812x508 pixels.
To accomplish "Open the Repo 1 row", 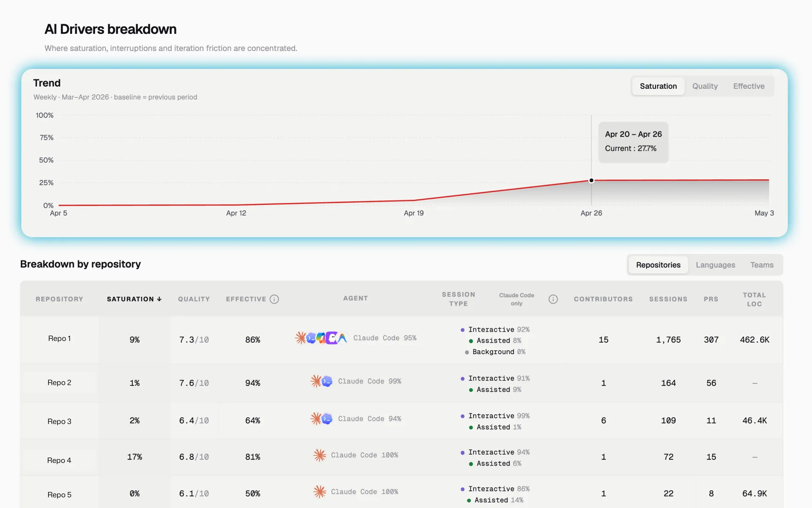I will point(401,340).
